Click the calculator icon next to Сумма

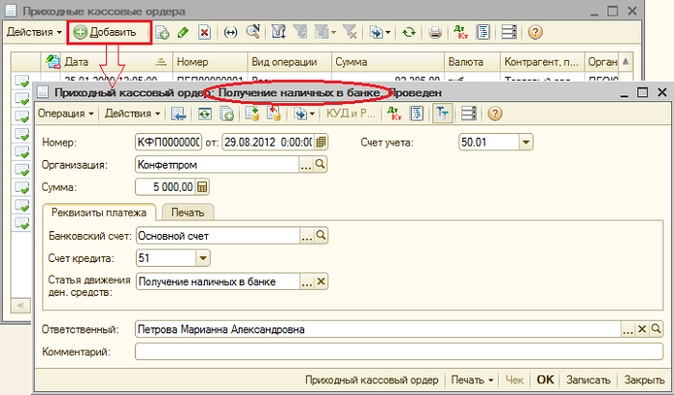click(x=202, y=187)
